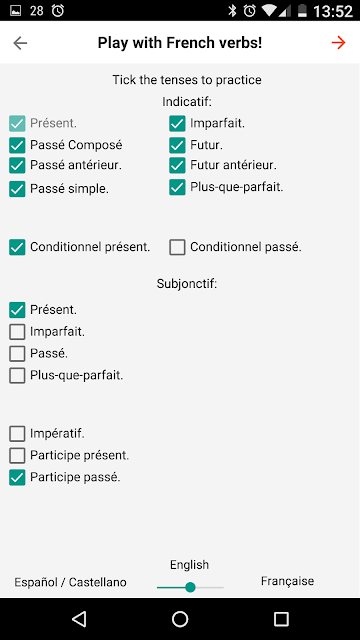Select Español / Castellano language label
Viewport: 360px width, 640px height.
tap(70, 582)
